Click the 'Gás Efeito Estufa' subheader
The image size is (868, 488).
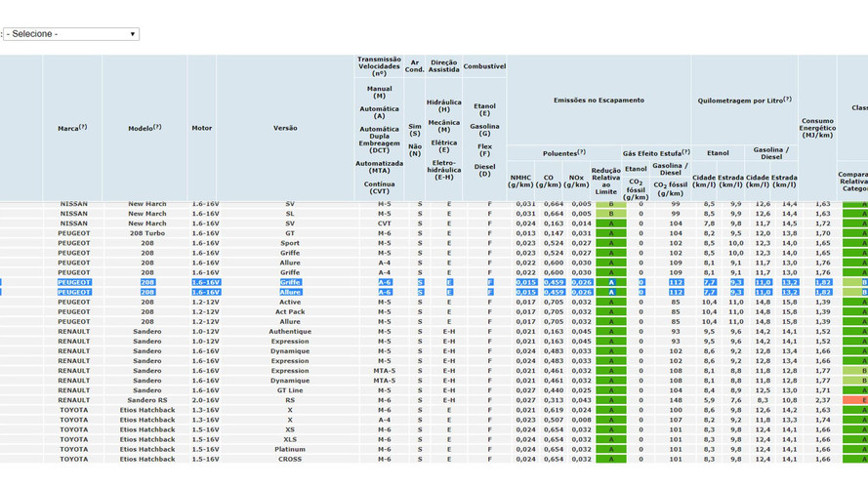coord(656,152)
